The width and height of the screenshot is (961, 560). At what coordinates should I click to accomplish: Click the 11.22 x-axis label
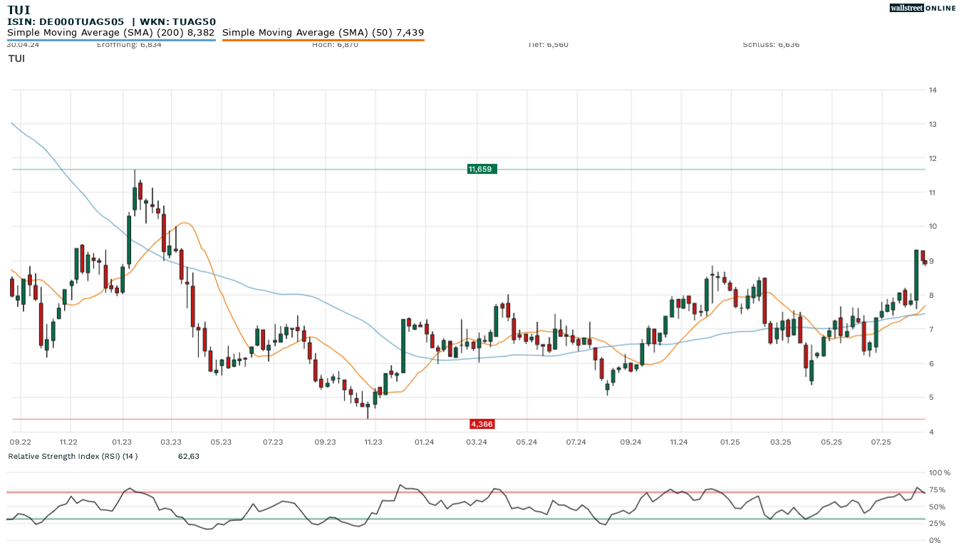[68, 442]
